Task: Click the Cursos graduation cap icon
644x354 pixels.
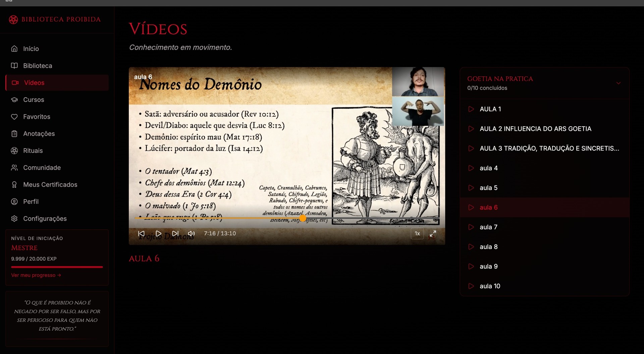Action: tap(14, 100)
